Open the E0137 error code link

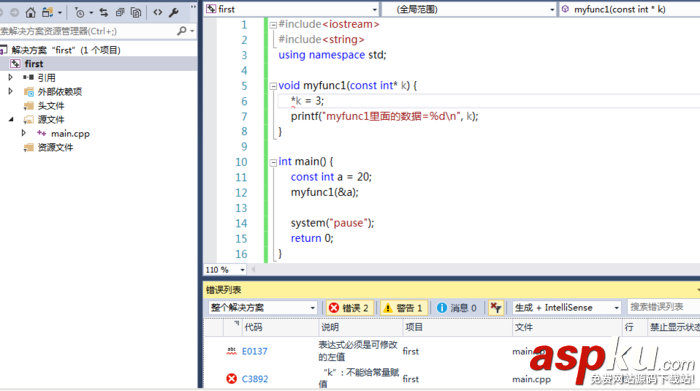tap(254, 351)
